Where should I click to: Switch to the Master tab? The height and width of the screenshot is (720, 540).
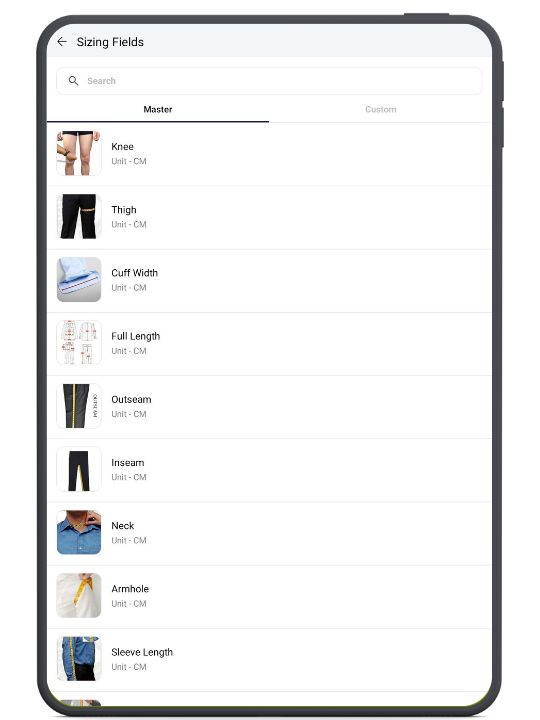point(158,109)
